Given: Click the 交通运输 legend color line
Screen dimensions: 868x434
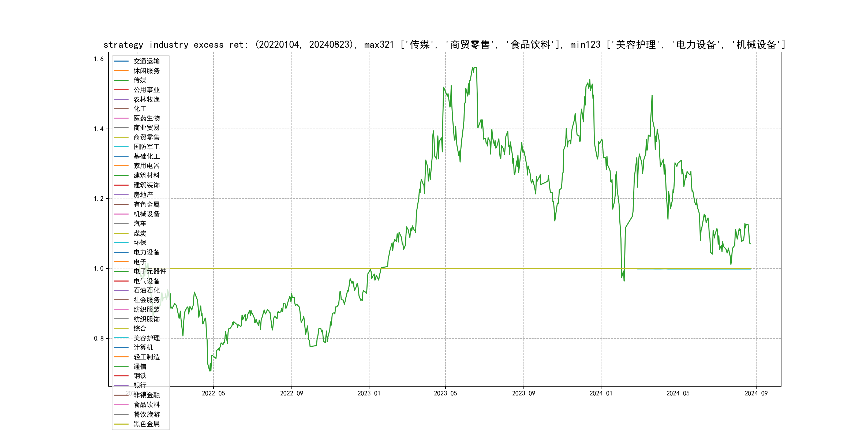Looking at the screenshot, I should point(121,61).
